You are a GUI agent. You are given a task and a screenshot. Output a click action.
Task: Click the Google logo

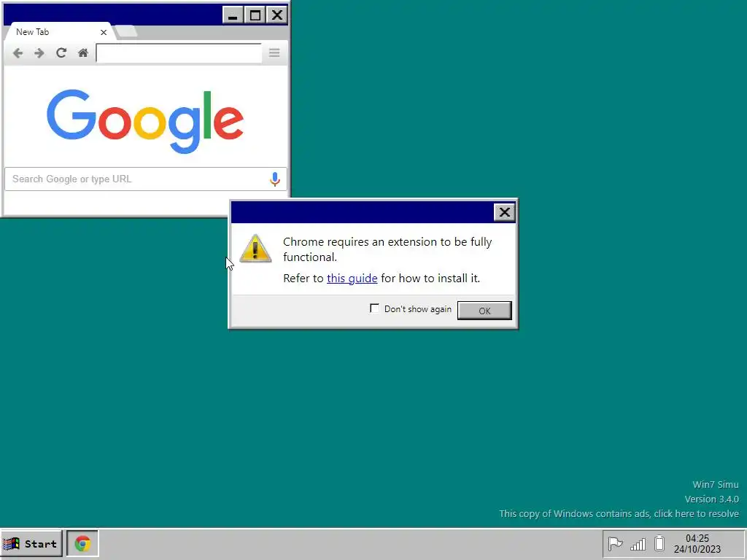pyautogui.click(x=145, y=122)
